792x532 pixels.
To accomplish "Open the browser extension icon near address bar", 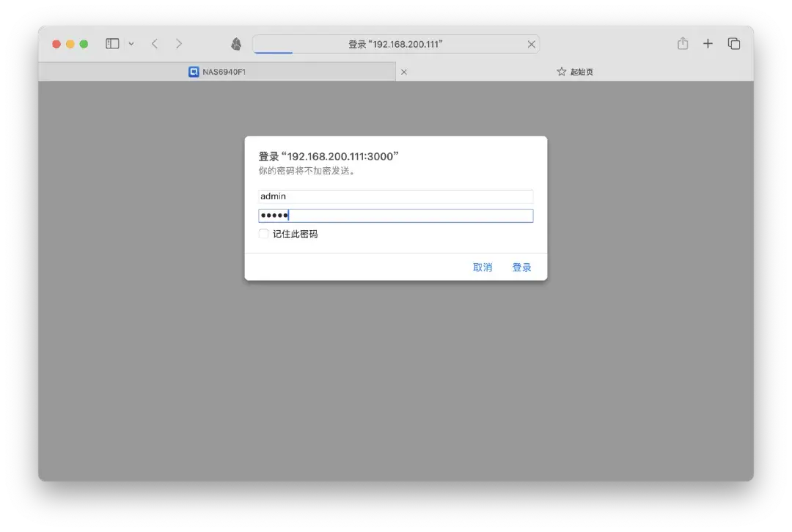I will coord(235,43).
